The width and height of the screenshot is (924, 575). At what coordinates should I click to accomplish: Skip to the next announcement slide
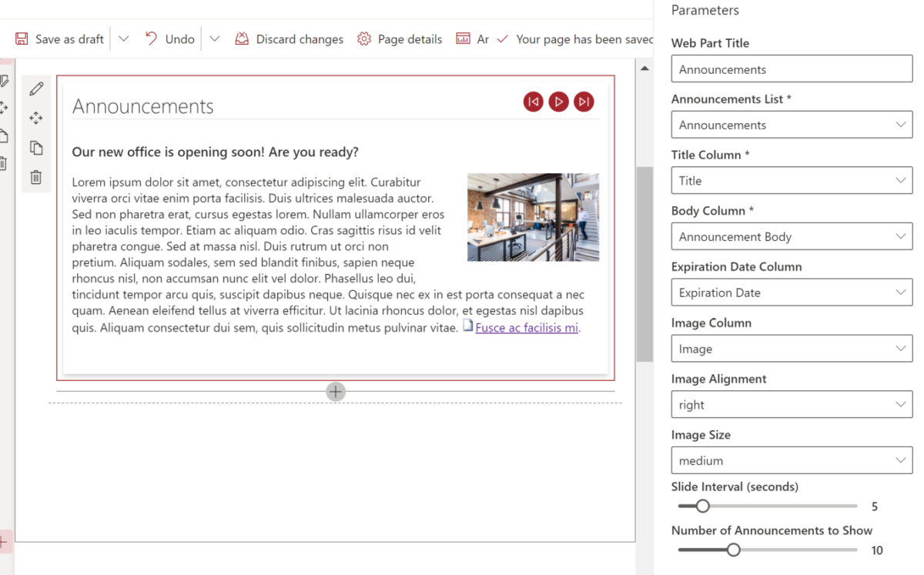pyautogui.click(x=584, y=101)
